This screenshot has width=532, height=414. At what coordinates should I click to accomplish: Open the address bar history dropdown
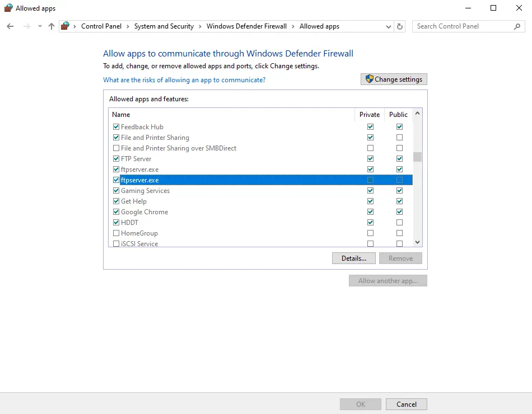tap(389, 26)
